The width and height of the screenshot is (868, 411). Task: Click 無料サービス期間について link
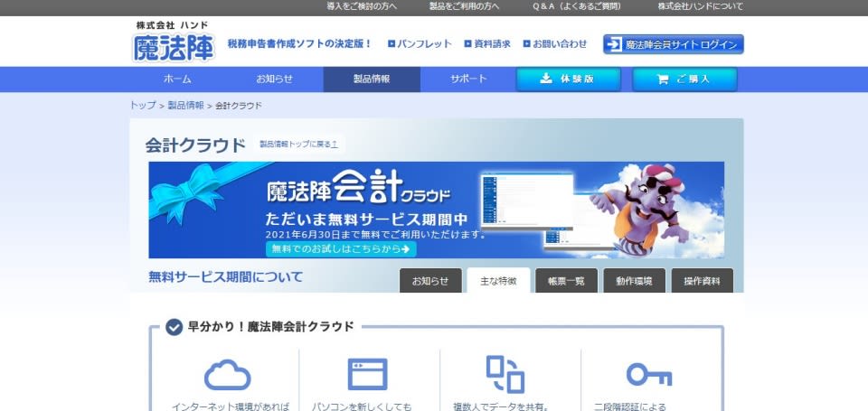pyautogui.click(x=226, y=276)
